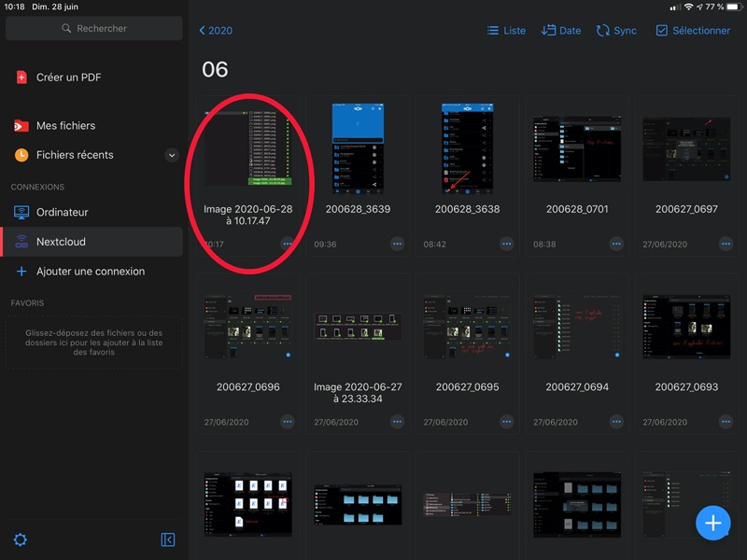747x560 pixels.
Task: Select Ordinateur in connections list
Action: (x=62, y=212)
